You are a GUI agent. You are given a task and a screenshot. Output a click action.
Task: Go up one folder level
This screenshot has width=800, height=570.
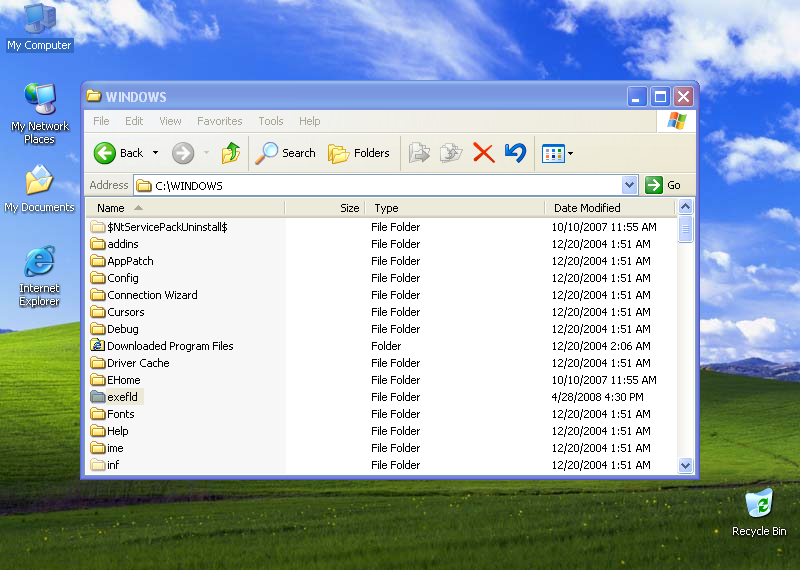pos(231,153)
